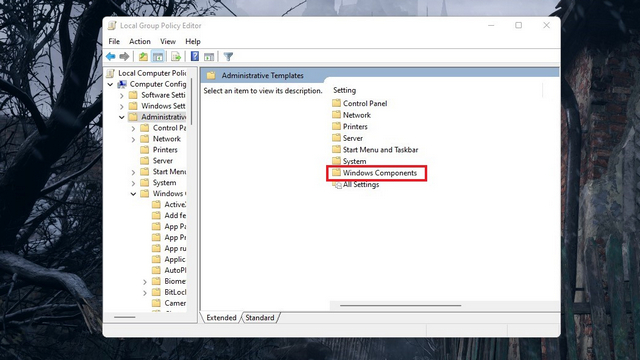The width and height of the screenshot is (640, 360).
Task: Select the AutoPlay tree item
Action: [175, 270]
